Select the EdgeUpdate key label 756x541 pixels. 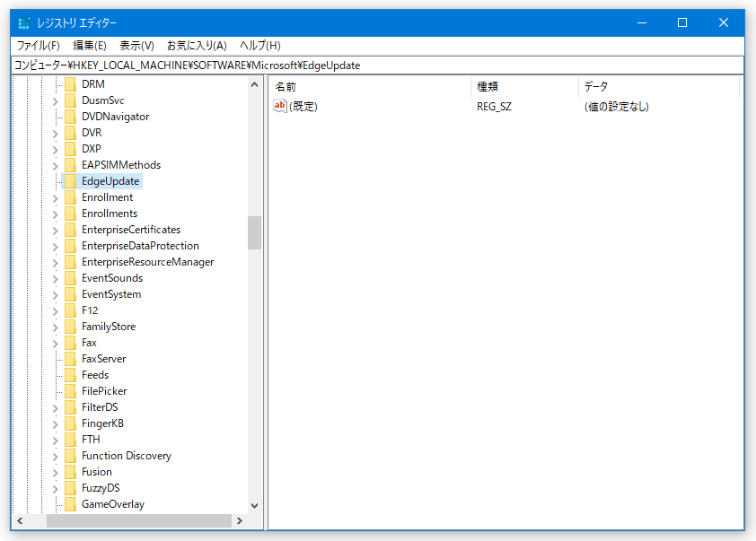(110, 181)
